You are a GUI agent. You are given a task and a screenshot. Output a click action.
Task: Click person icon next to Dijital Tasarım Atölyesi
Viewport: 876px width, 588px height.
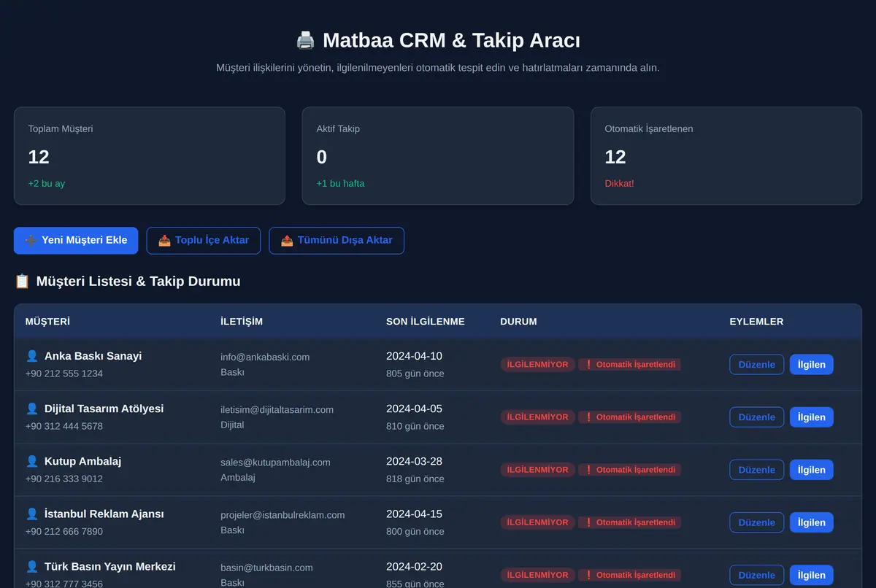pyautogui.click(x=32, y=409)
